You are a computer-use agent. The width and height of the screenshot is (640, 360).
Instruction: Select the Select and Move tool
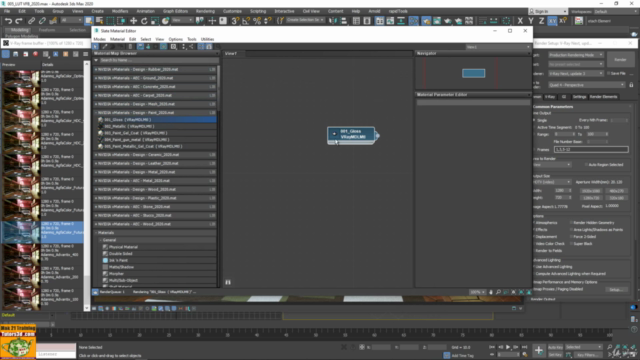coord(133,21)
